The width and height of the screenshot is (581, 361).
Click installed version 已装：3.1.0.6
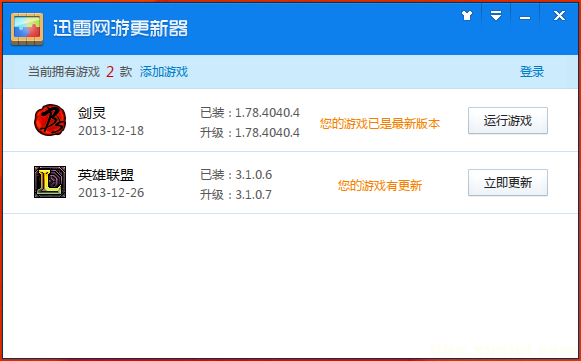(236, 175)
